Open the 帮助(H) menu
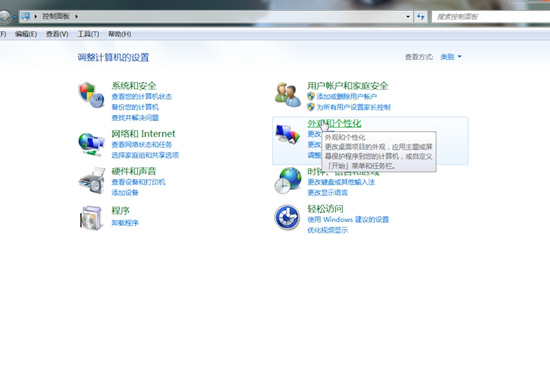 [x=120, y=34]
